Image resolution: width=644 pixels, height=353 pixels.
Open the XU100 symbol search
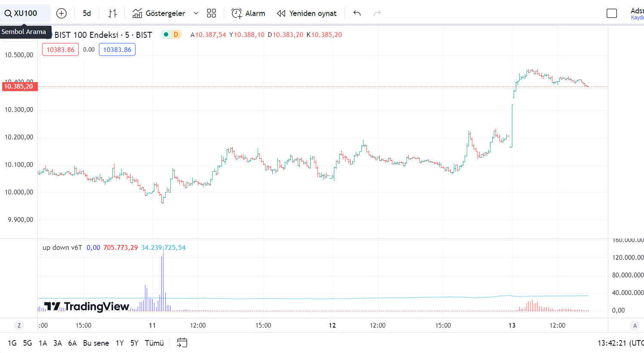[x=22, y=13]
